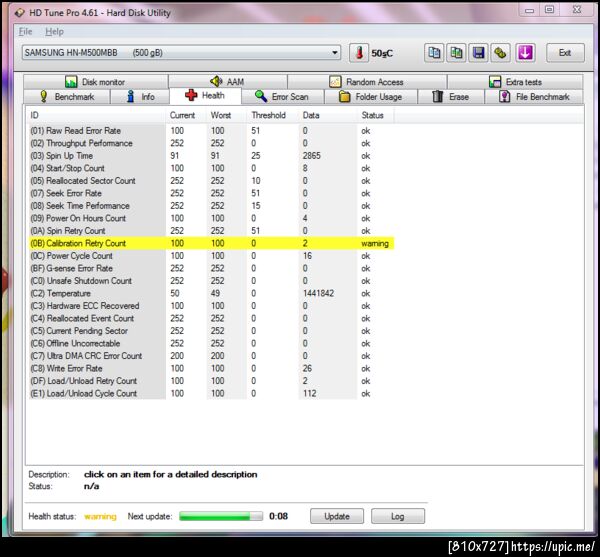Select the Load/Unload Retry Count row
This screenshot has height=557, width=600.
click(x=211, y=381)
